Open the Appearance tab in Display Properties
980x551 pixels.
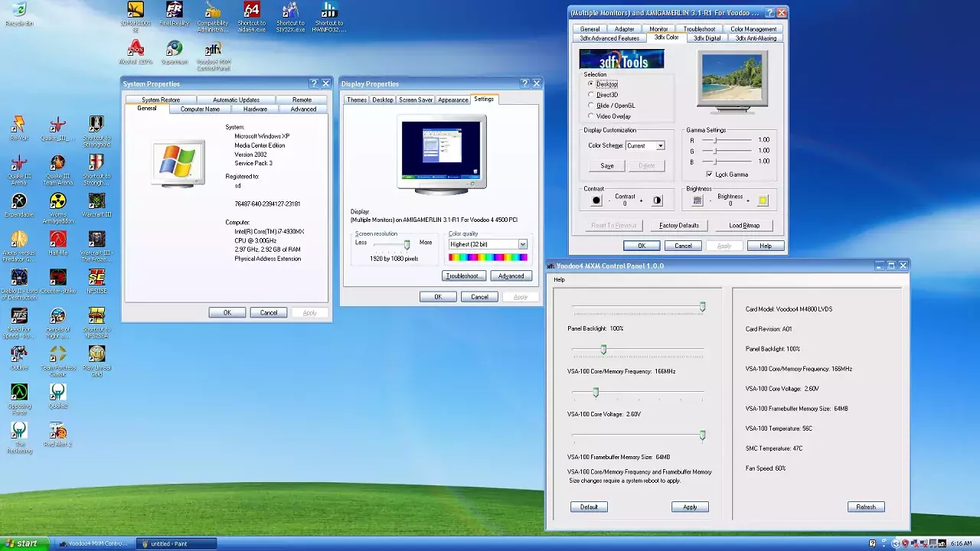coord(452,99)
